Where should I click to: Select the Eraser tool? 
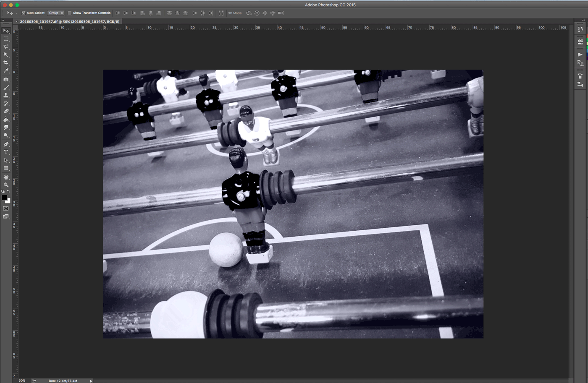[x=6, y=112]
